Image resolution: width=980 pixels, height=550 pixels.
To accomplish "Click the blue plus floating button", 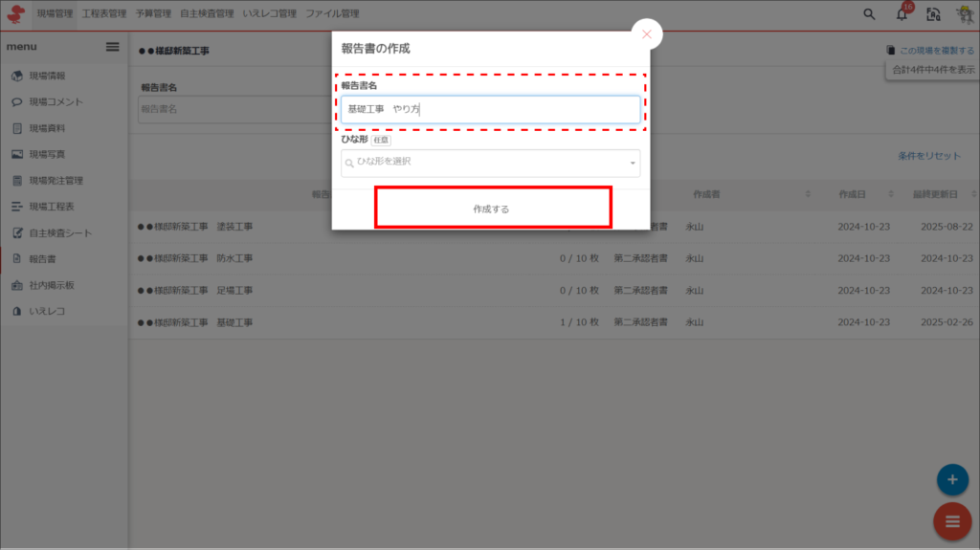I will coord(951,478).
